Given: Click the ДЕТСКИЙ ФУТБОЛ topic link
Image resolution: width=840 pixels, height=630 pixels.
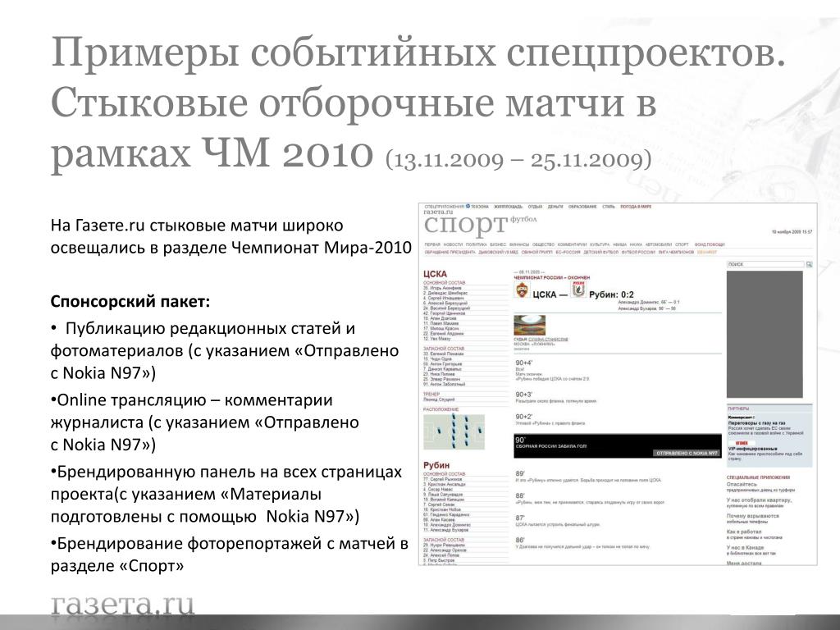Looking at the screenshot, I should [601, 253].
